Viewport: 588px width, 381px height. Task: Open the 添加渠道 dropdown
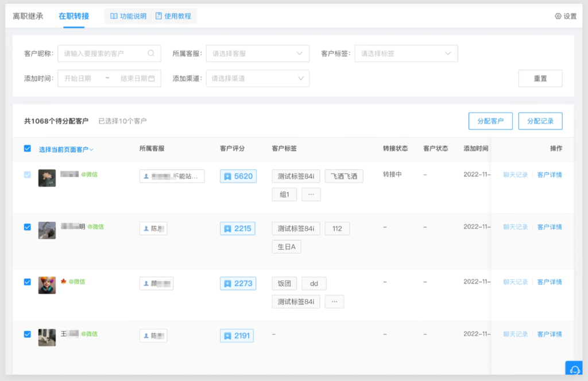coord(258,79)
